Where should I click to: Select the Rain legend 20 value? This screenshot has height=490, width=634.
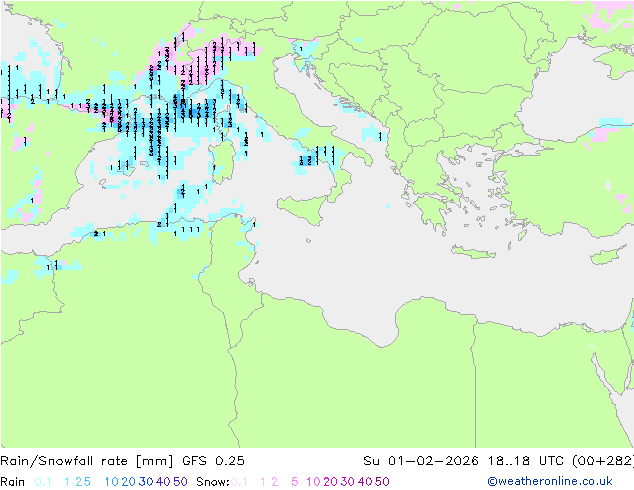pos(129,482)
